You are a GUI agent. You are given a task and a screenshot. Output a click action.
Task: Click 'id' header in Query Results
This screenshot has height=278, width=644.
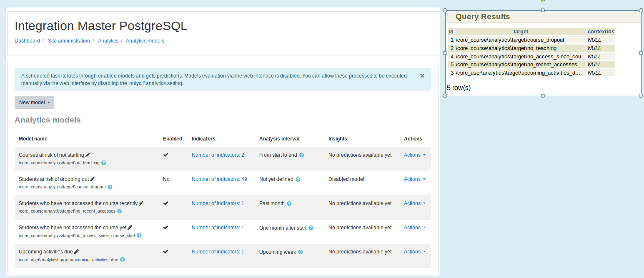[x=451, y=32]
